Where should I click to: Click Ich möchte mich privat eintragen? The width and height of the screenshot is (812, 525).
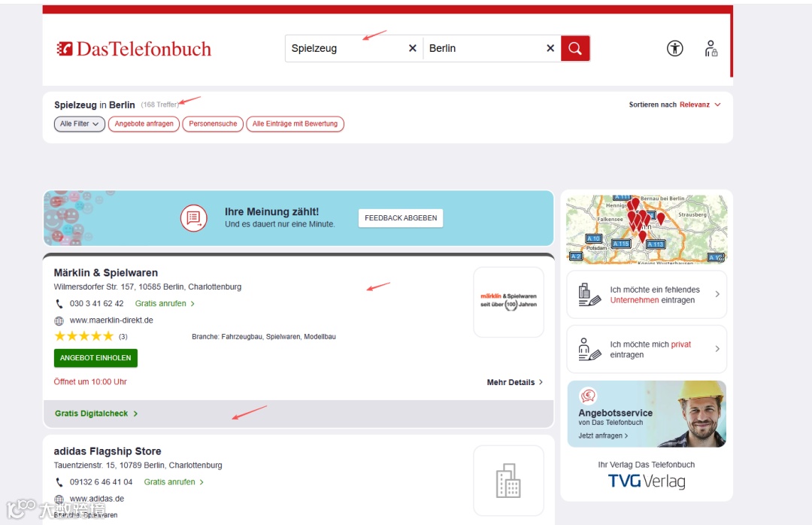click(x=647, y=349)
